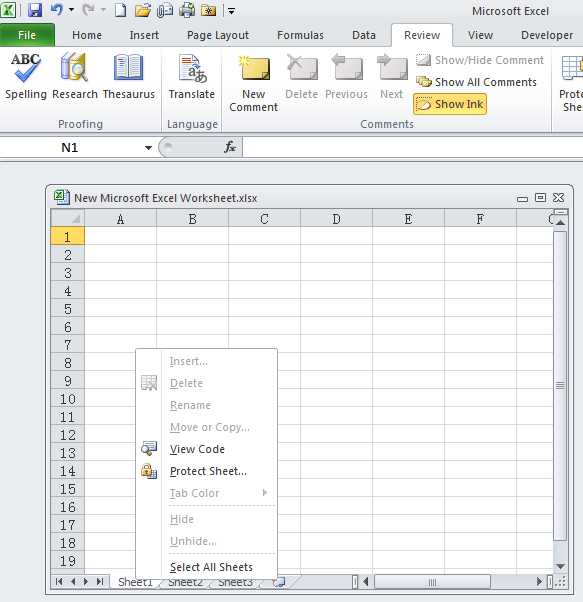Restore the workbook window
This screenshot has height=602, width=583.
tap(540, 197)
